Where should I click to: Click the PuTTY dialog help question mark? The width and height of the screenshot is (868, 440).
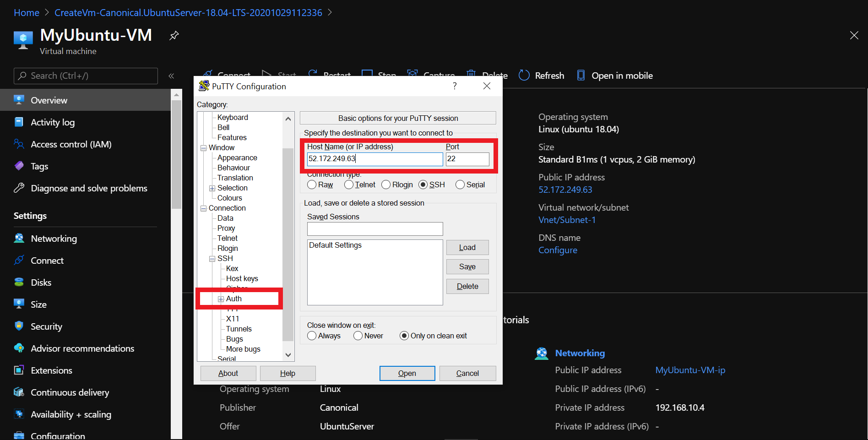pyautogui.click(x=455, y=86)
